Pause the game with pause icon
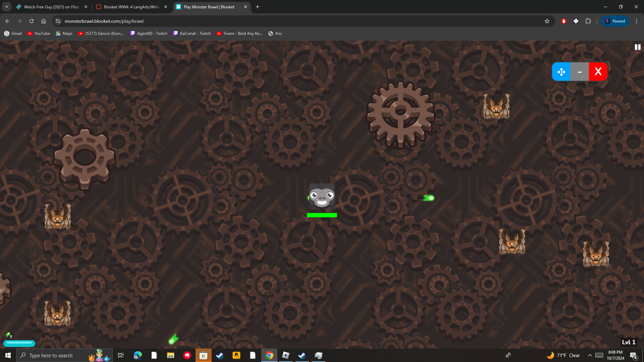This screenshot has width=644, height=362. [637, 47]
